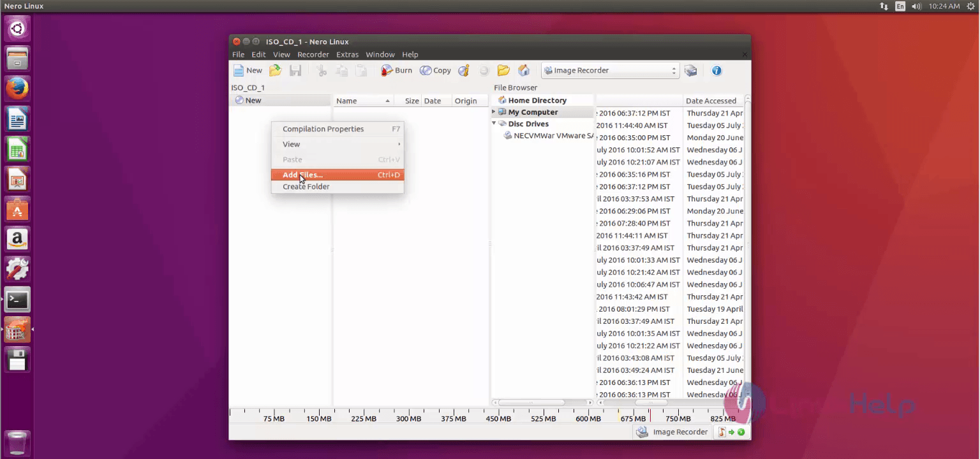Open the Window menu
The image size is (980, 459).
(380, 55)
